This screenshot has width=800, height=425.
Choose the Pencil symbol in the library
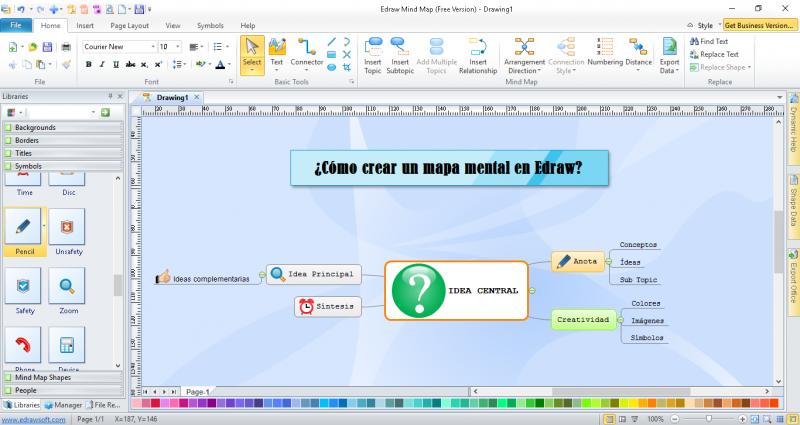[x=24, y=232]
